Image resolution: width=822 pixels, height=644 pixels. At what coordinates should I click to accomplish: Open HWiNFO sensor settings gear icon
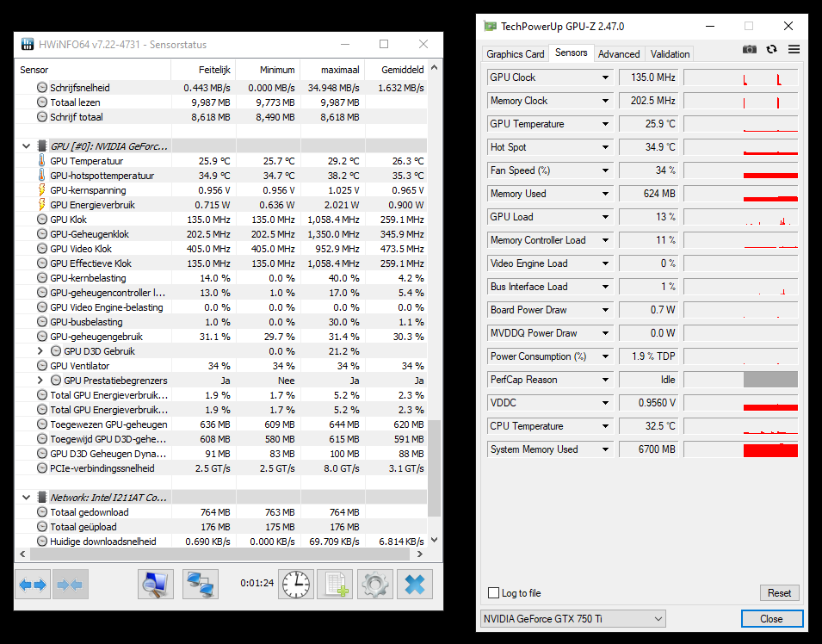pos(375,585)
